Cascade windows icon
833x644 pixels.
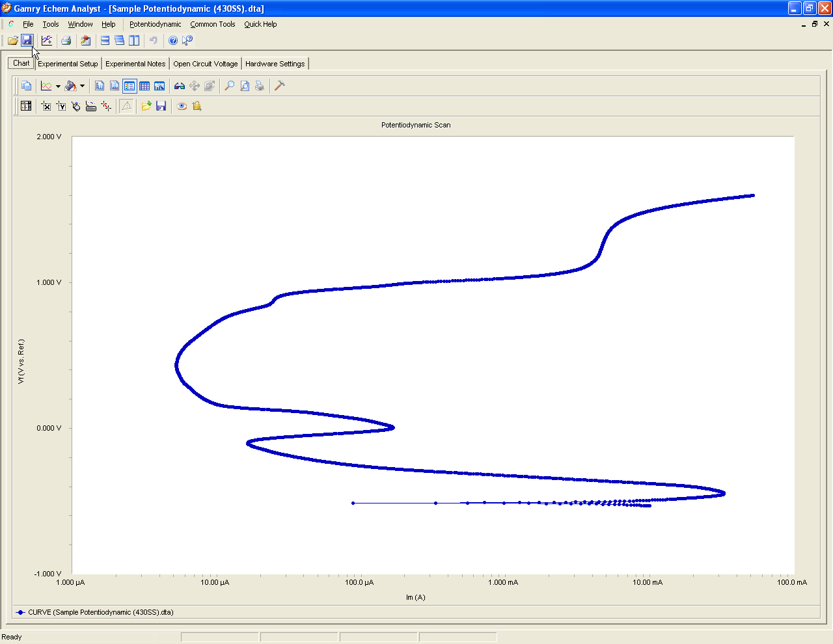point(119,40)
